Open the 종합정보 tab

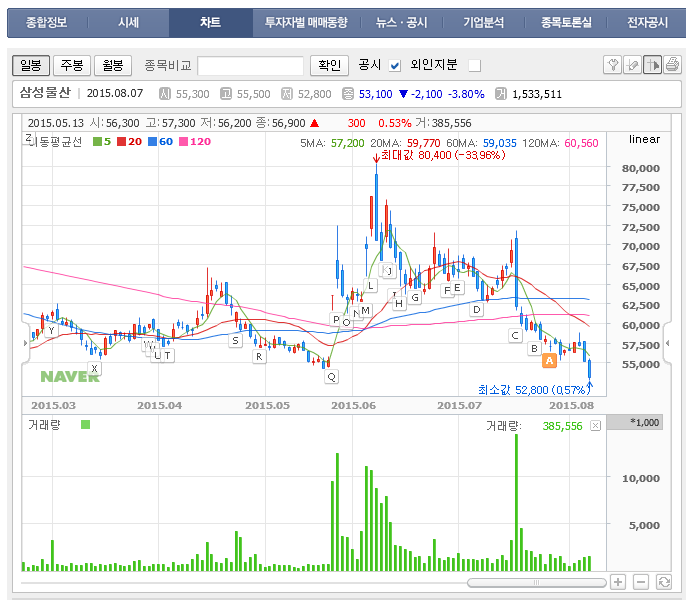point(46,22)
